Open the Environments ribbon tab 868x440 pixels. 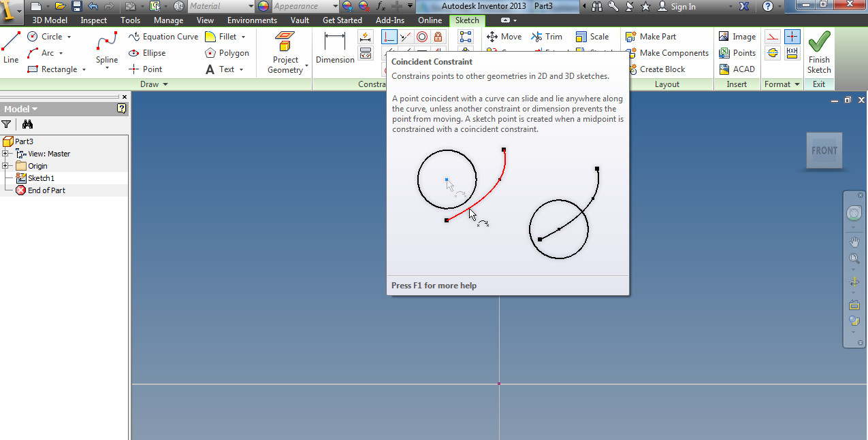point(252,20)
